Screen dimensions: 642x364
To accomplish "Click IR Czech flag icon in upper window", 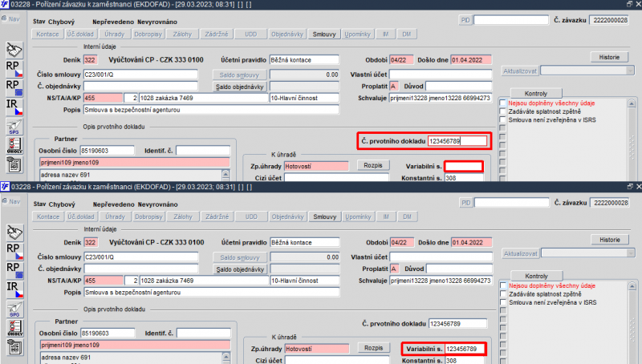I will [x=14, y=107].
